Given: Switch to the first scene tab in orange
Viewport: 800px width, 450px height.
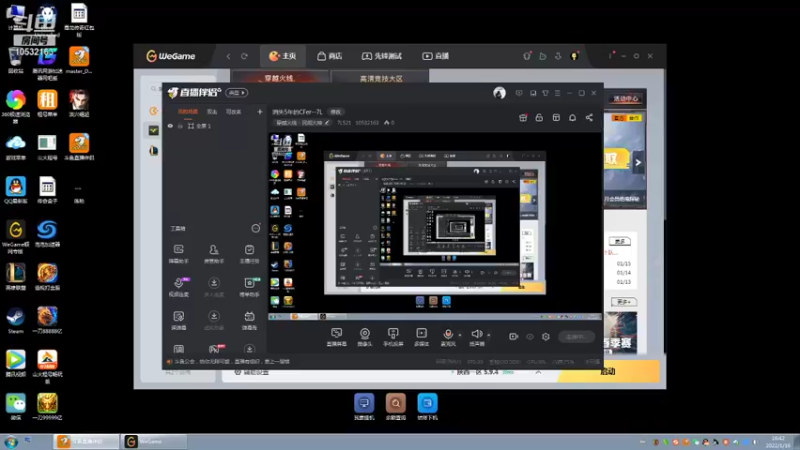Looking at the screenshot, I should 187,112.
